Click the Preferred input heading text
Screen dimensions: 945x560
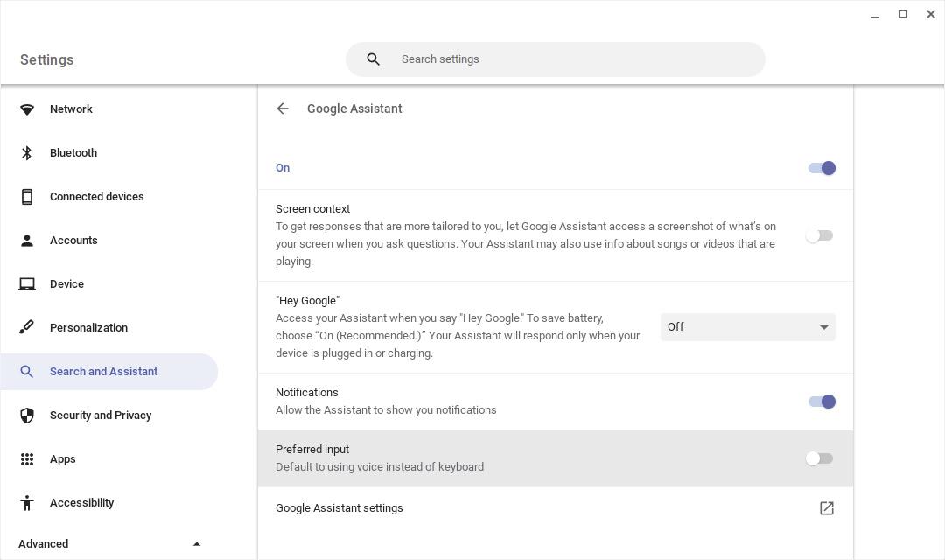312,449
